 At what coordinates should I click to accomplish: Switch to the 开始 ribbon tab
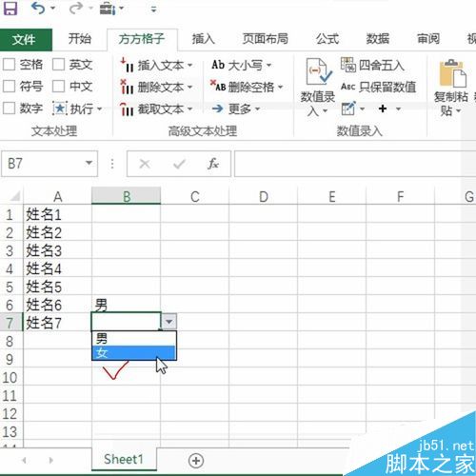[x=80, y=39]
